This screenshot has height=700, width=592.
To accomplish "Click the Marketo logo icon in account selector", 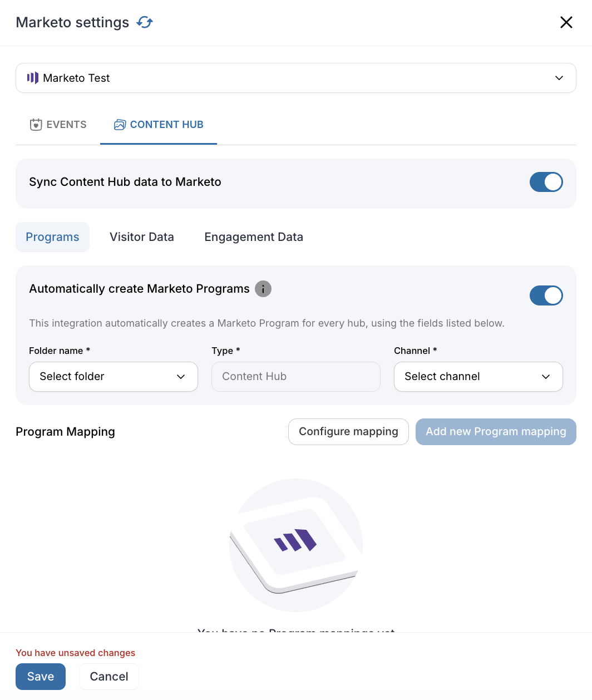I will (x=33, y=78).
